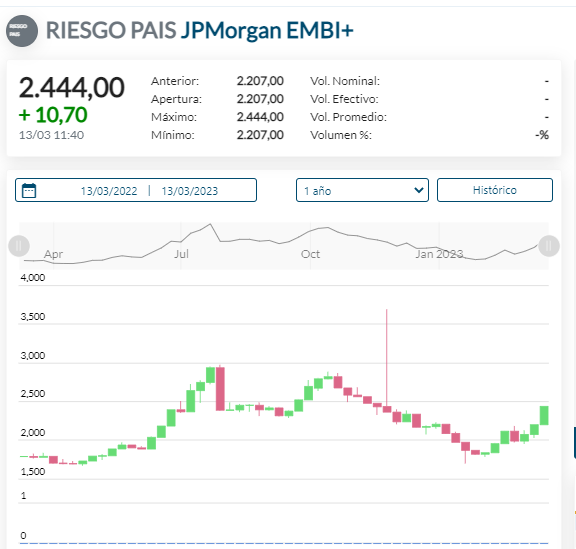Click the JPMorgan EMBI+ title text
The width and height of the screenshot is (576, 549).
point(267,30)
